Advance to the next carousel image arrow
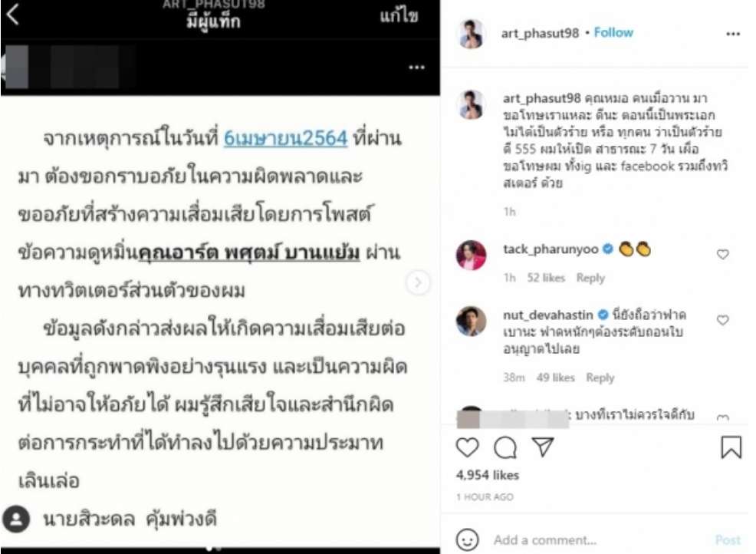The width and height of the screenshot is (756, 554). (x=418, y=282)
